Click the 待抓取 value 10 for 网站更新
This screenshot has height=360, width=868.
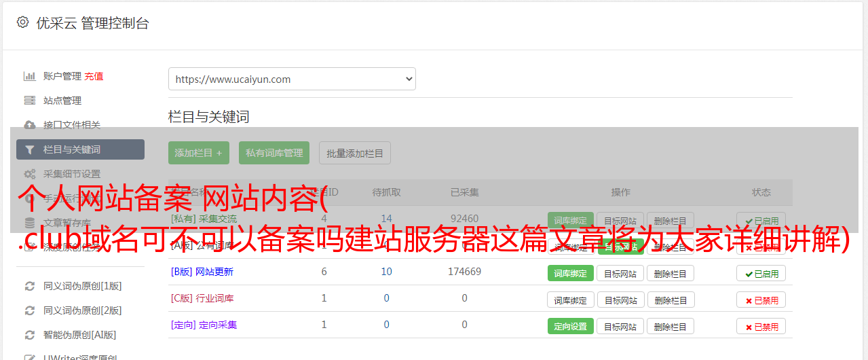click(387, 272)
